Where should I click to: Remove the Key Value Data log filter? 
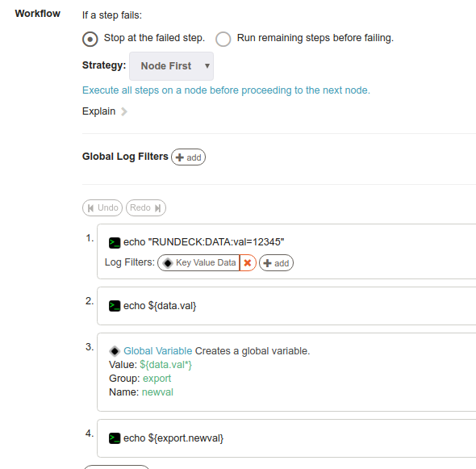pos(248,262)
